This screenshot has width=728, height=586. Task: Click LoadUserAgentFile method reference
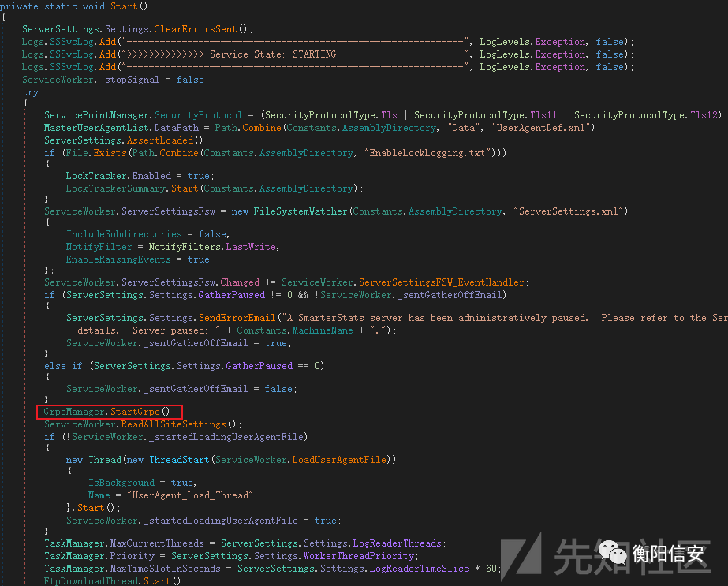coord(339,459)
